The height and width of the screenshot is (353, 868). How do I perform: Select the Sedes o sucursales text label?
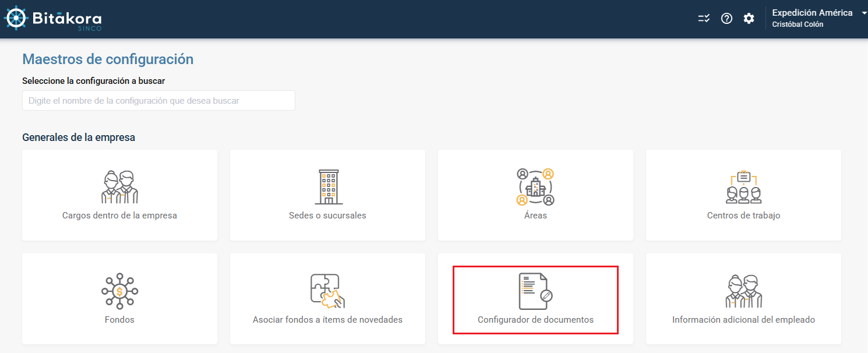click(x=327, y=216)
